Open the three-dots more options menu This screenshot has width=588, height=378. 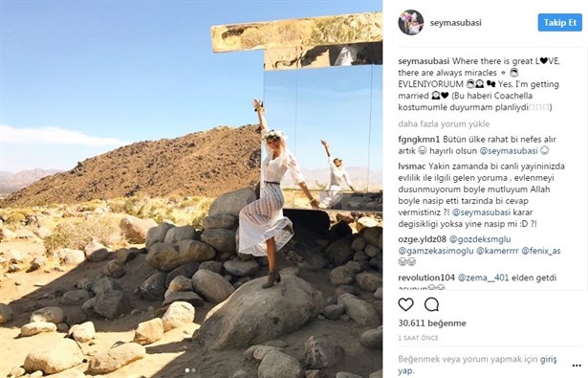click(x=577, y=366)
